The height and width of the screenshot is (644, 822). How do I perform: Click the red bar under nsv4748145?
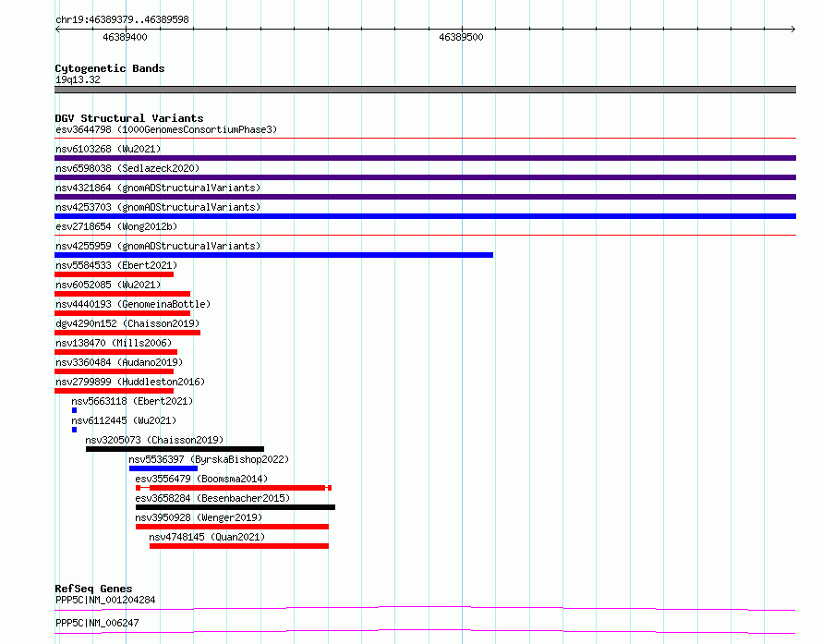point(239,546)
